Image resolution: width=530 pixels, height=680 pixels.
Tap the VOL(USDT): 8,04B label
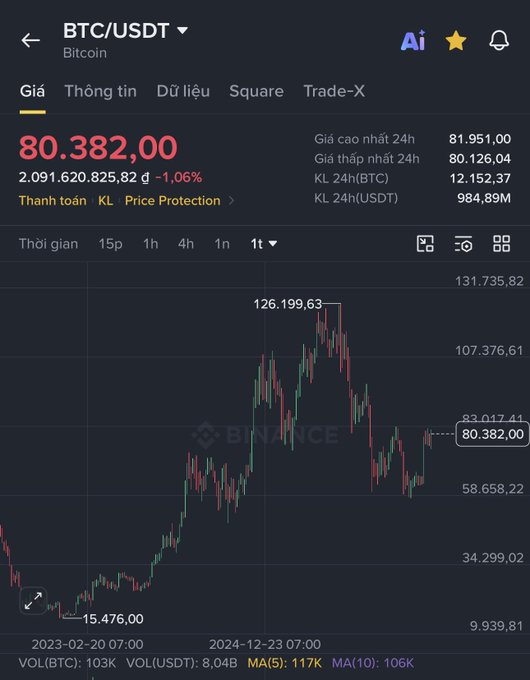(182, 663)
